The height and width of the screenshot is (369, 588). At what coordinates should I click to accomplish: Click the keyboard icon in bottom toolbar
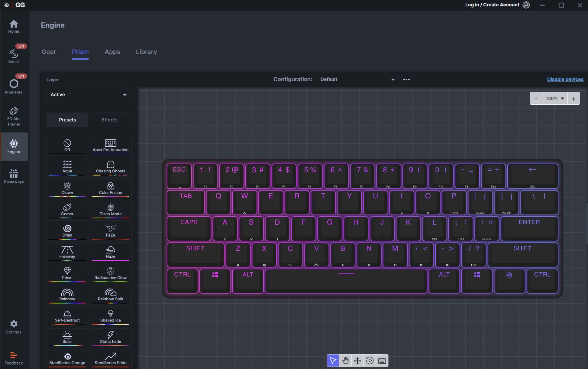click(382, 361)
